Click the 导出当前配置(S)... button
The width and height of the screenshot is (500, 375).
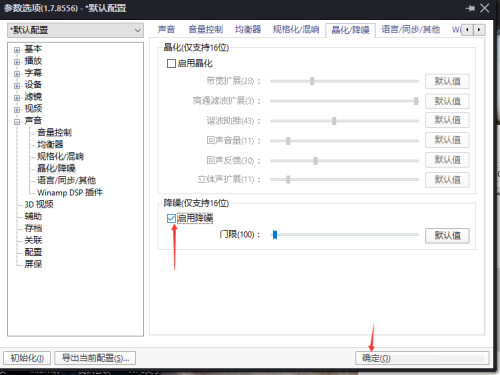[x=95, y=358]
